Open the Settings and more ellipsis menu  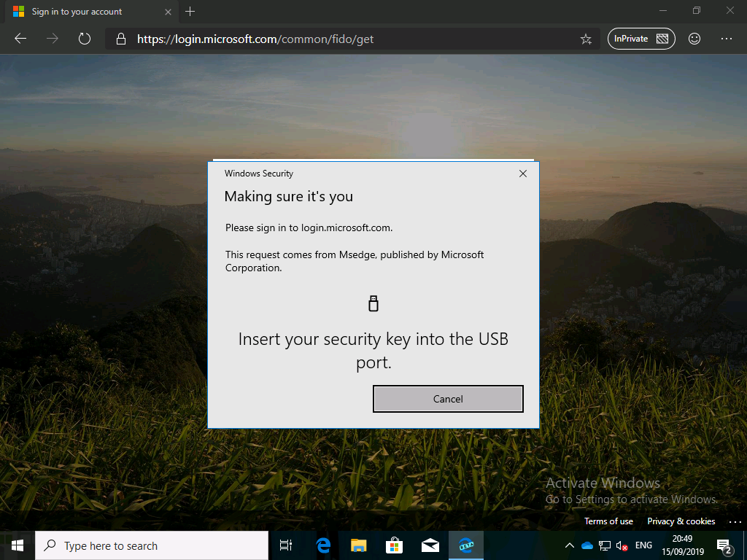727,39
